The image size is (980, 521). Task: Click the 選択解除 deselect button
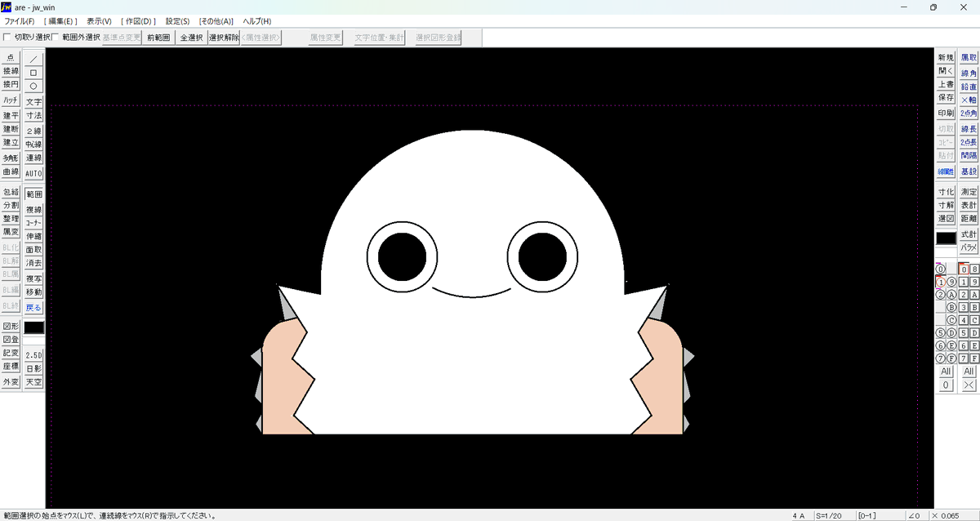[223, 38]
